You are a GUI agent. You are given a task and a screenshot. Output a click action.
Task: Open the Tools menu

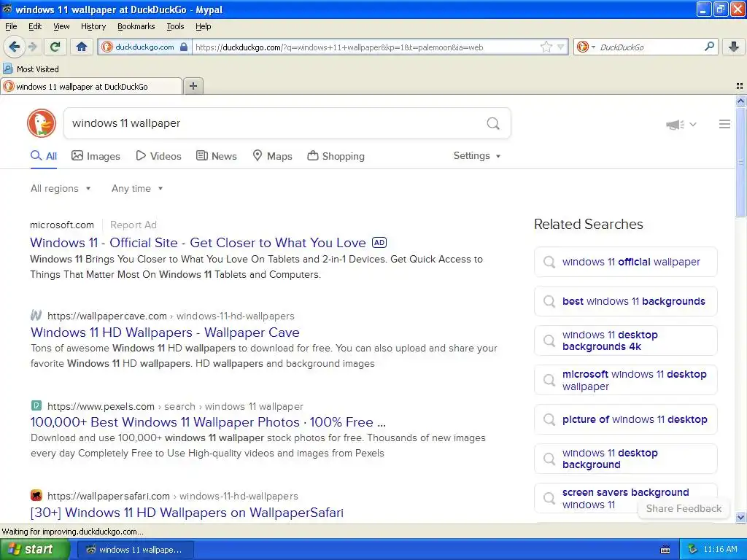coord(175,26)
